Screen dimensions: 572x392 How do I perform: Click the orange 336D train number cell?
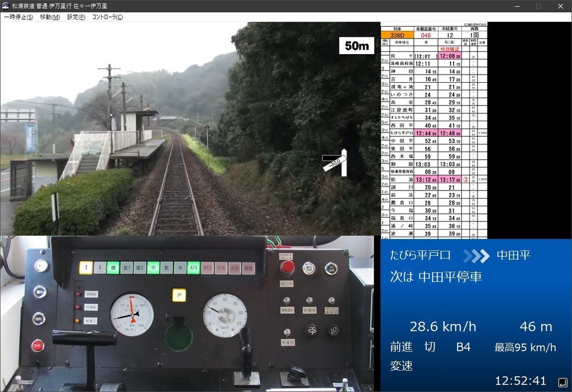(x=398, y=34)
